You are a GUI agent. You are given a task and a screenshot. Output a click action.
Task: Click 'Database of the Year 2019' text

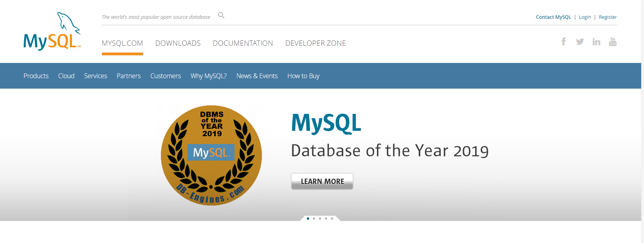(390, 151)
